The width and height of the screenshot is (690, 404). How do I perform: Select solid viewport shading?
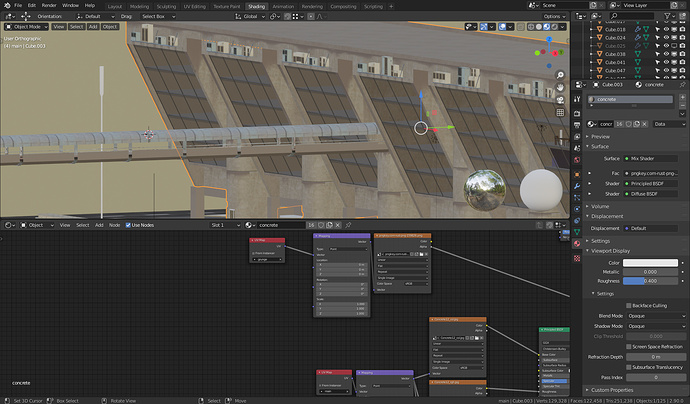[x=539, y=27]
